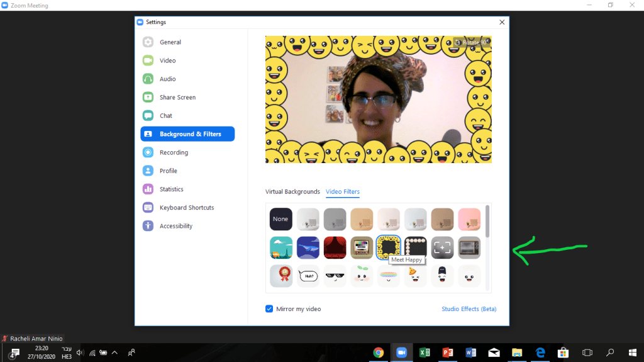This screenshot has height=362, width=644.
Task: Apply the pixel sunglasses filter
Action: (335, 276)
